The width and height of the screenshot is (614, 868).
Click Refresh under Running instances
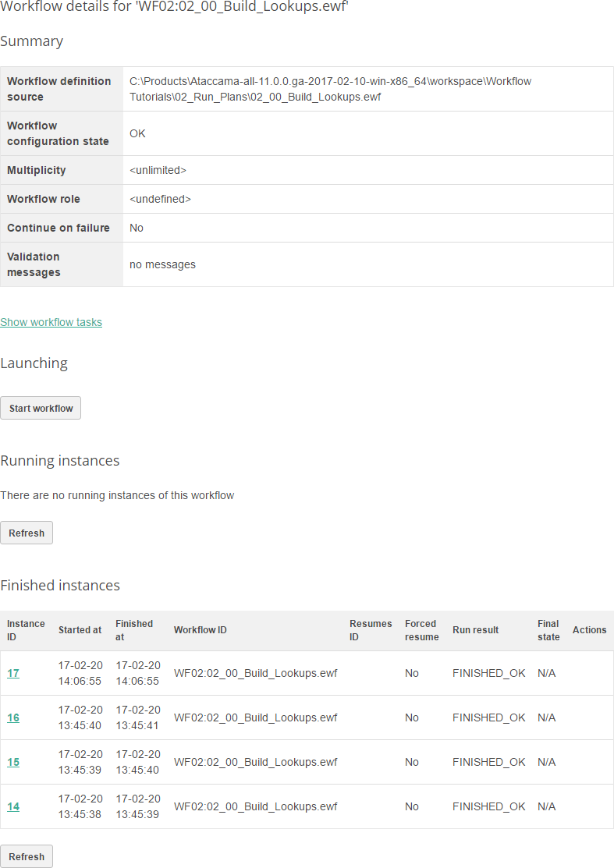27,533
